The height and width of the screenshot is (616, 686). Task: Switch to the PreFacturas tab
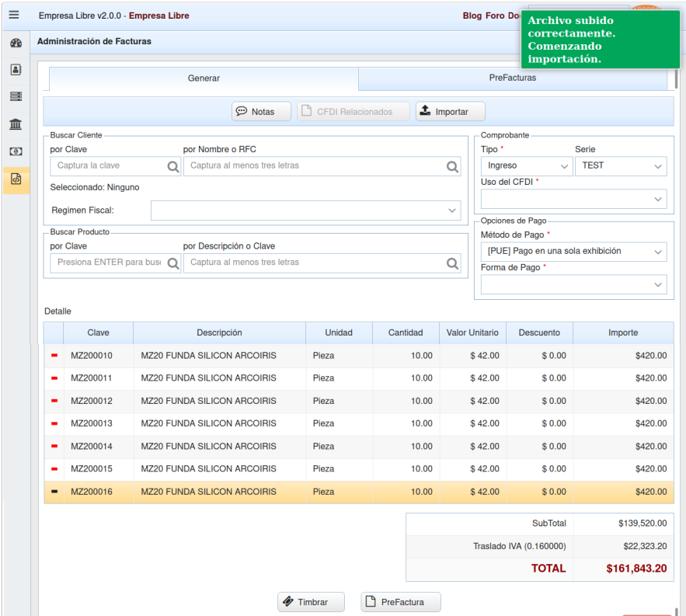click(512, 78)
